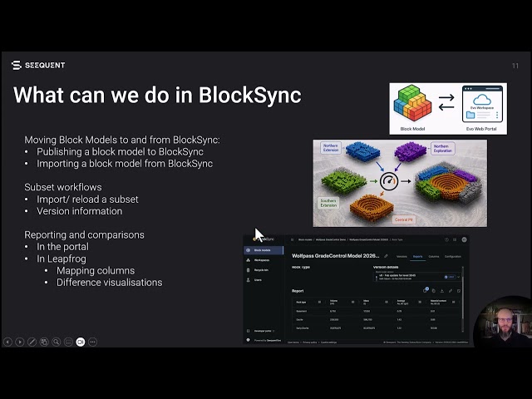Click the 'Difference visualisations' sub-bullet

click(x=109, y=283)
